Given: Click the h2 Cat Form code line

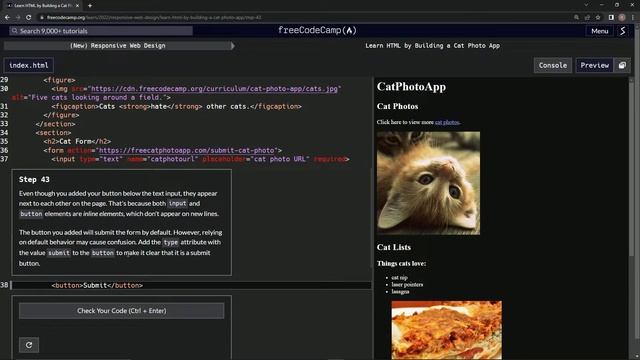Looking at the screenshot, I should pyautogui.click(x=77, y=142).
